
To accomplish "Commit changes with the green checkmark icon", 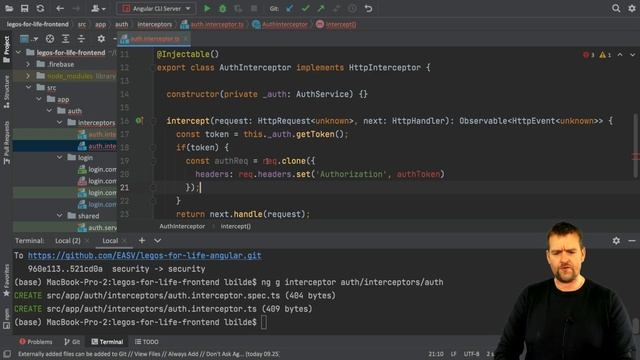I will [305, 8].
